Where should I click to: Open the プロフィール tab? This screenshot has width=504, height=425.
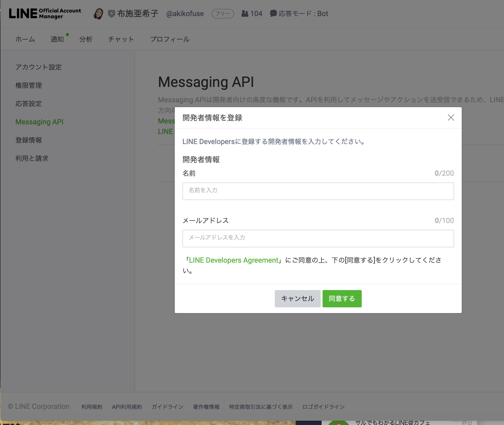tap(170, 39)
